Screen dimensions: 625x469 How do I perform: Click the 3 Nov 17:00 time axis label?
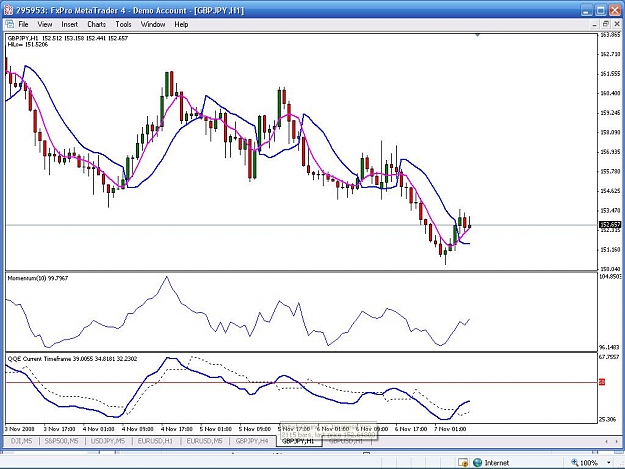pos(59,429)
